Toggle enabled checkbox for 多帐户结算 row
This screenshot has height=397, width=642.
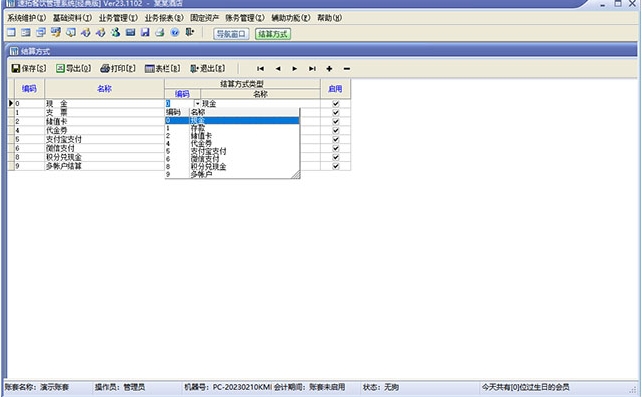[x=336, y=166]
